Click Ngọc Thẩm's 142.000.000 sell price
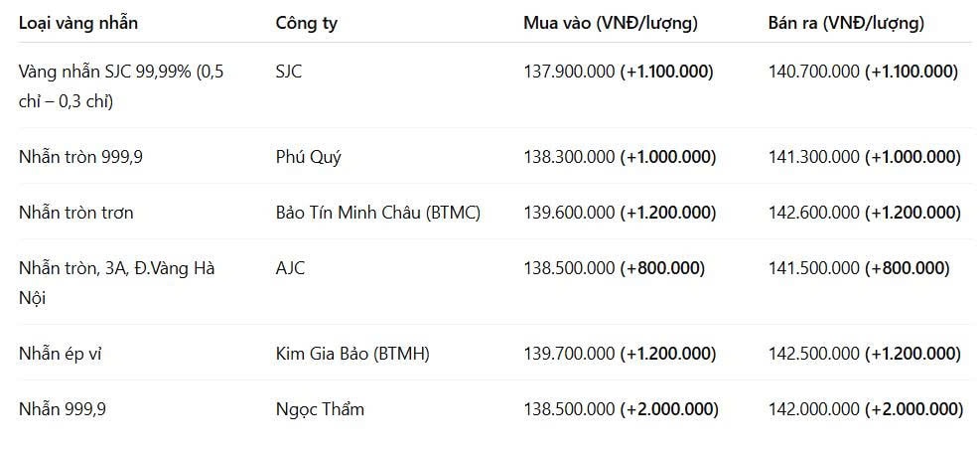 coord(814,409)
